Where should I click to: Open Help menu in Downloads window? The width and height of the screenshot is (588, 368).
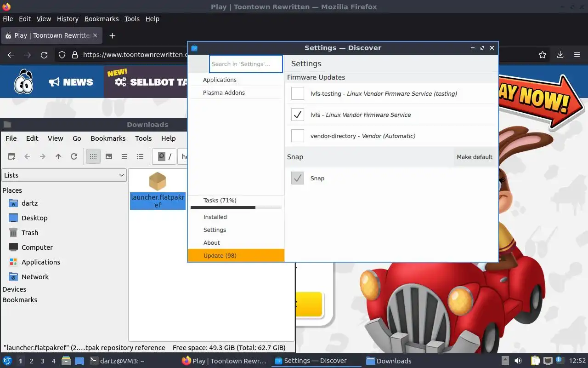[169, 138]
